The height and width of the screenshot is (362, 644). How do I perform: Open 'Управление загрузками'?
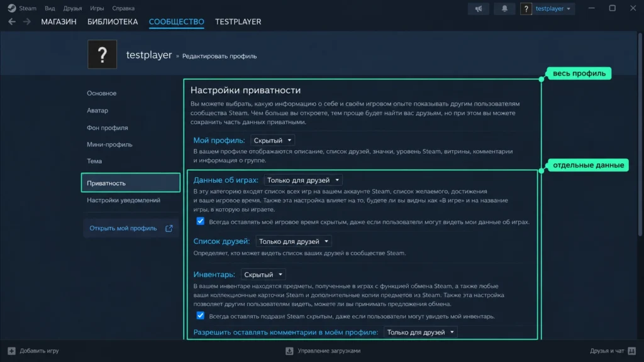323,351
